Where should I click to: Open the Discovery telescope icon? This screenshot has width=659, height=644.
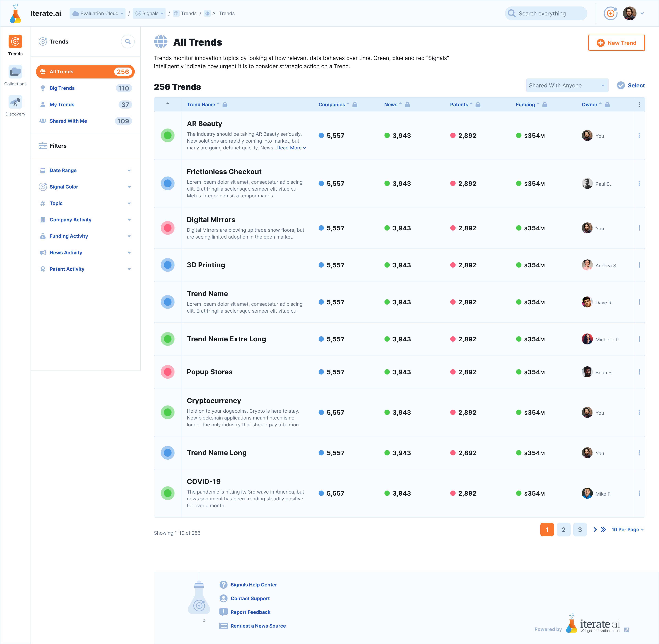[15, 102]
